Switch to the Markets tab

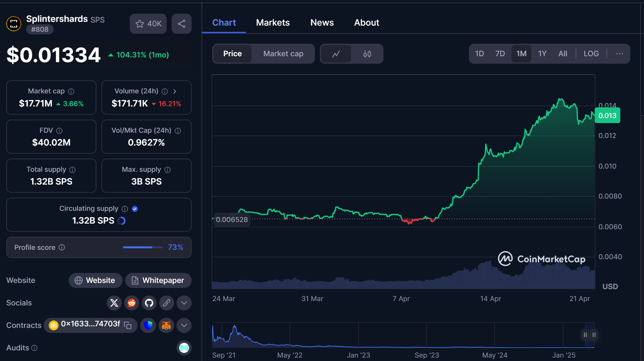273,22
